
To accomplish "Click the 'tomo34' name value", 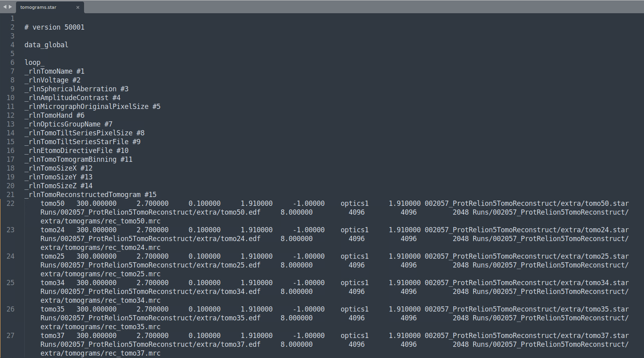I will [52, 283].
